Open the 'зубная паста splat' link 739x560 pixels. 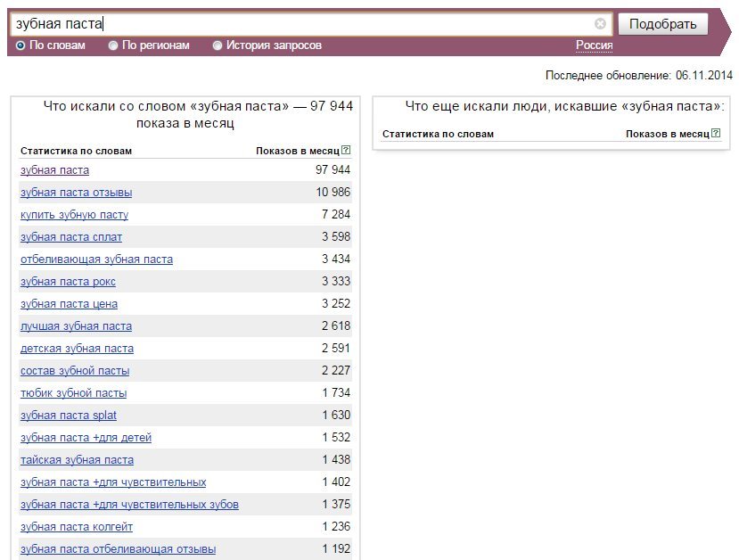pos(69,416)
